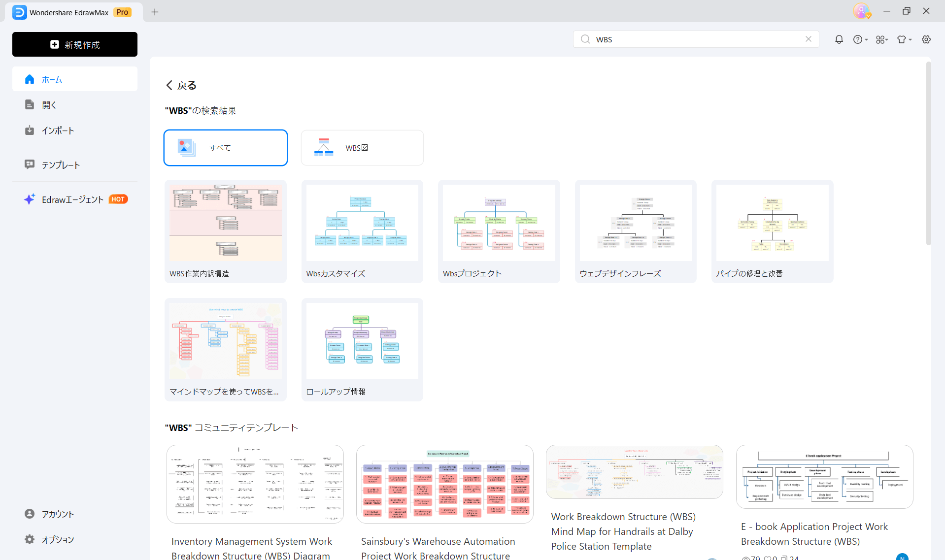Viewport: 945px width, 560px height.
Task: Open the テンプレート sidebar item
Action: click(x=60, y=165)
